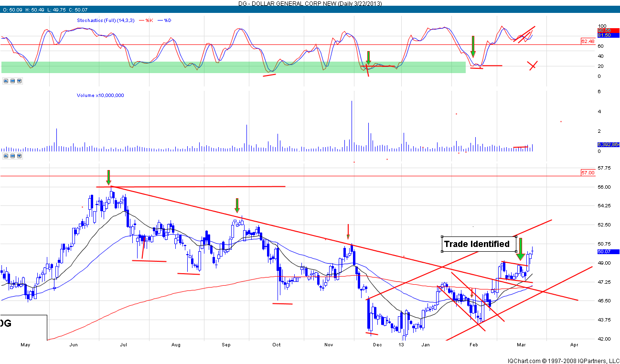Click the 57.00 horizontal price level label
Screen dimensions: 620x364
click(x=588, y=172)
